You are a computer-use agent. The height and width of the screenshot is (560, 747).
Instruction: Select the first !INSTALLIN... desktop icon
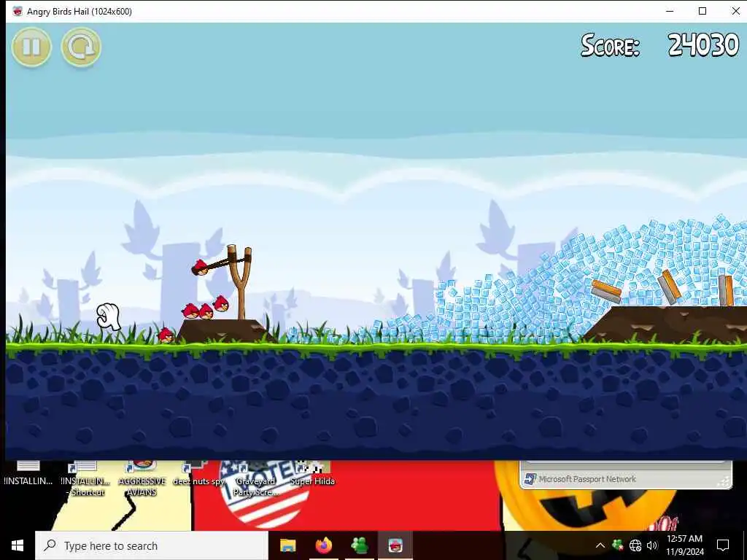(28, 473)
